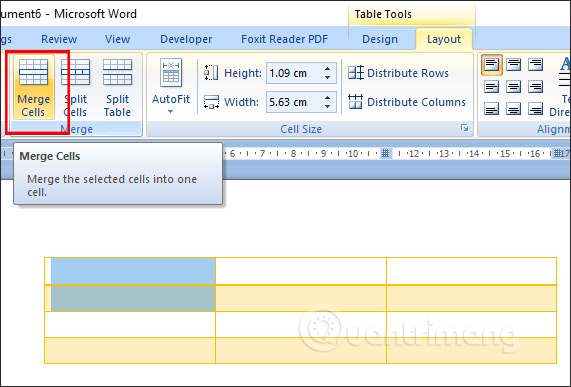Click the first cell of the bottom row

[x=130, y=351]
